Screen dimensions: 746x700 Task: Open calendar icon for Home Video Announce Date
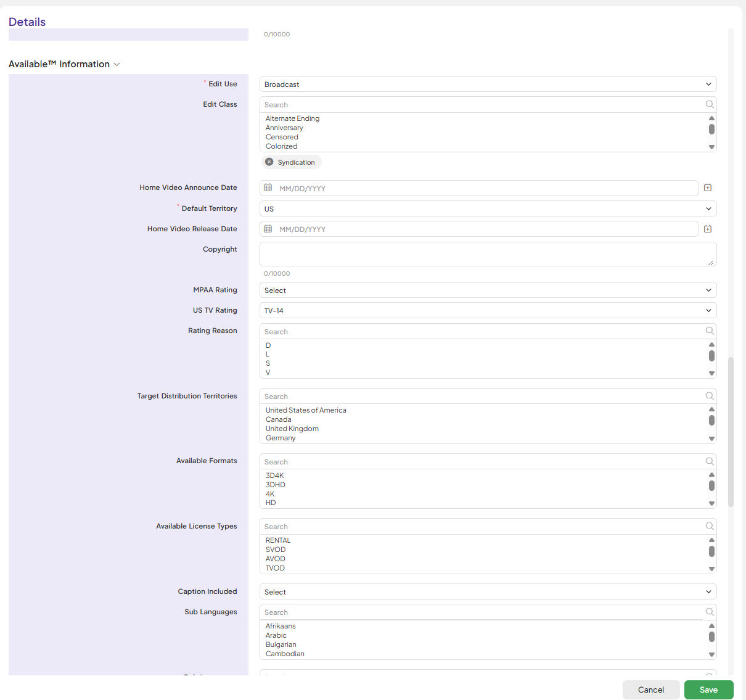[268, 187]
